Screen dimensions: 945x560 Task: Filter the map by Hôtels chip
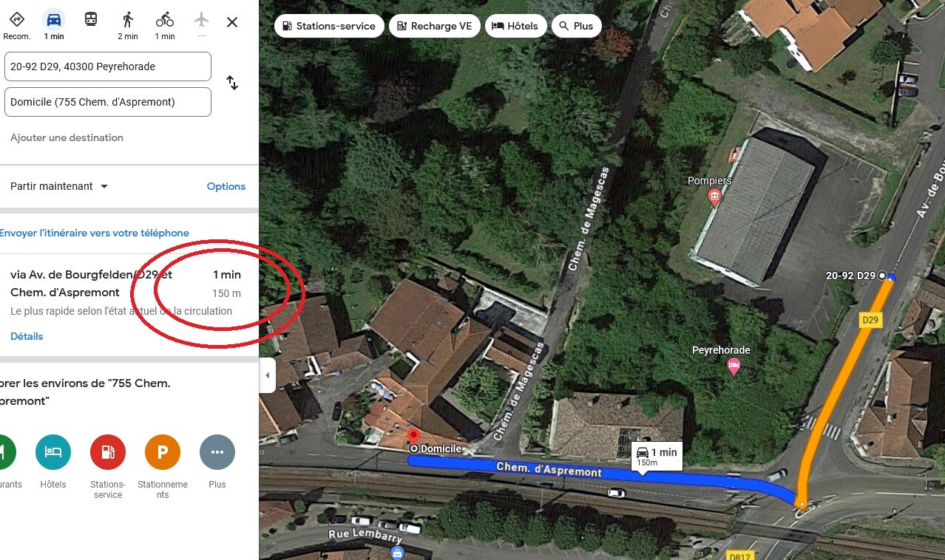515,26
